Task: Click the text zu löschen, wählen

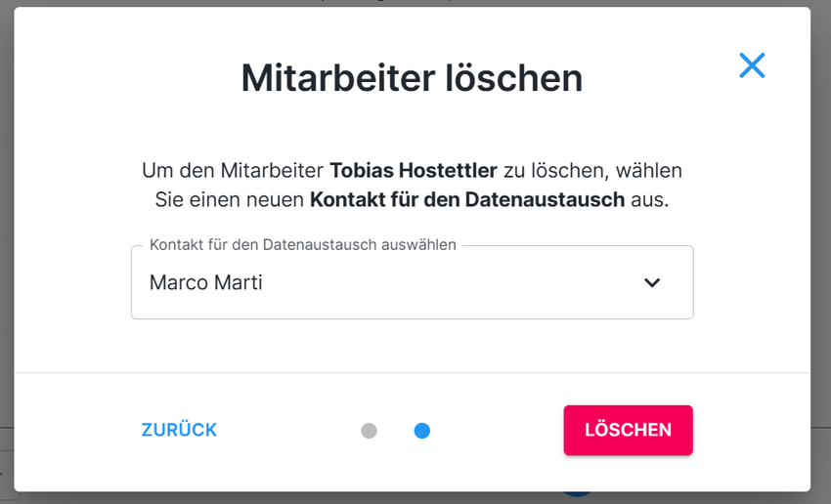Action: (x=592, y=171)
